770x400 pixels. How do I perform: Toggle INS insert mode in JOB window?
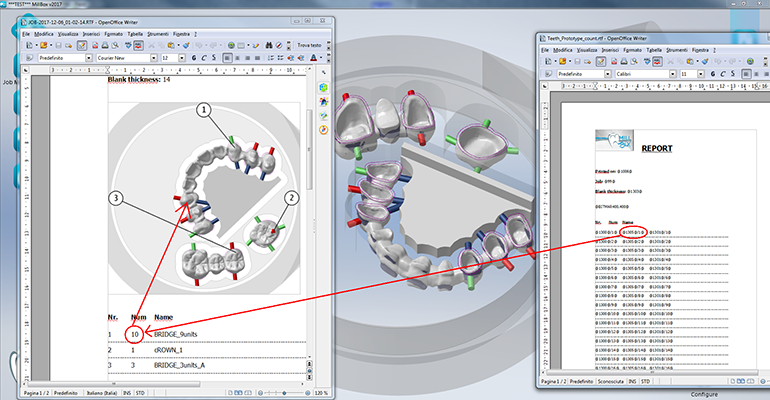pos(127,393)
